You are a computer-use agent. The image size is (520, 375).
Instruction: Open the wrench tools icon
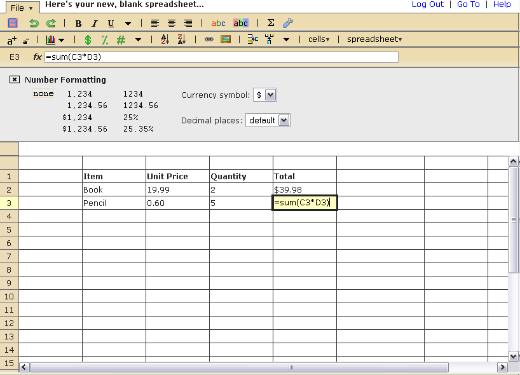[x=288, y=23]
